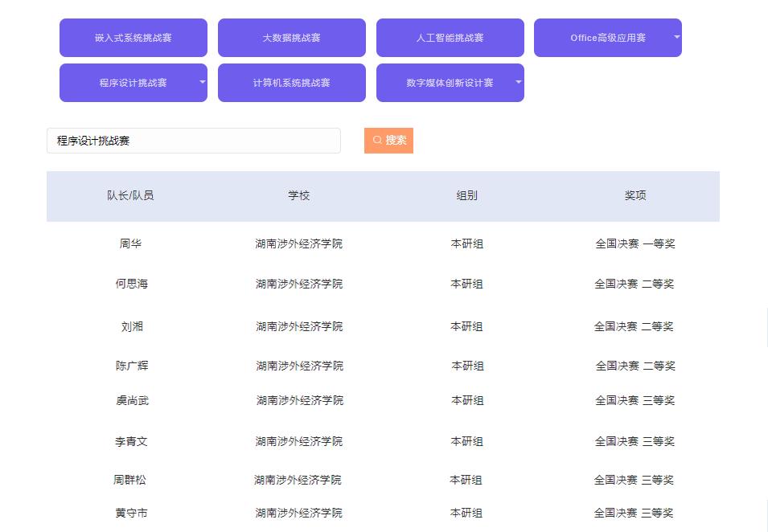Select the name 周华
The width and height of the screenshot is (768, 532).
pyautogui.click(x=130, y=243)
